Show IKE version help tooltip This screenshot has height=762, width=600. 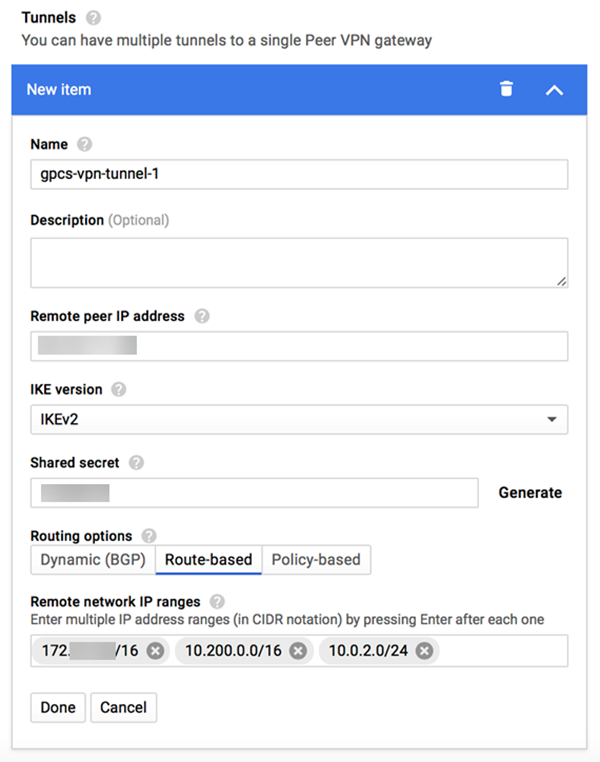point(119,389)
